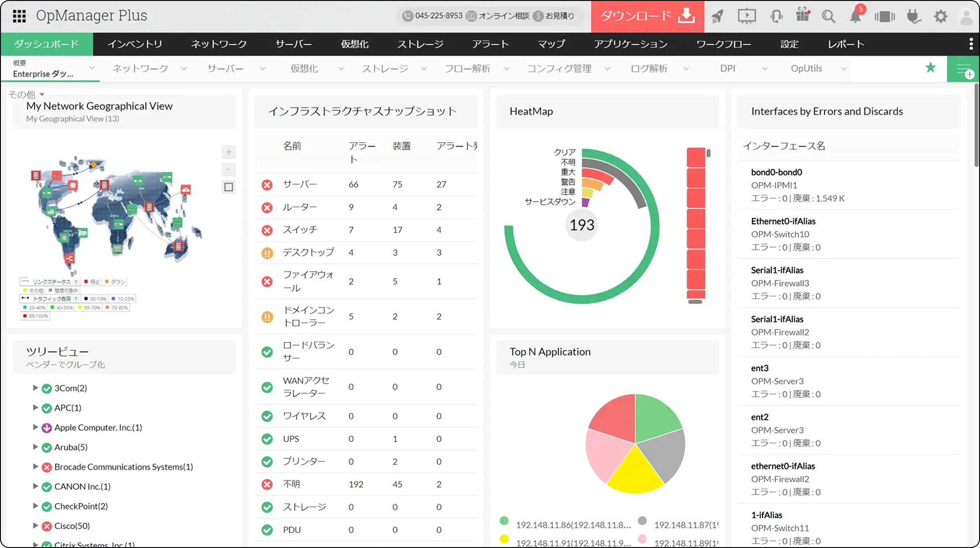Click the bond0-bond0 interface name
This screenshot has width=980, height=548.
click(x=776, y=172)
